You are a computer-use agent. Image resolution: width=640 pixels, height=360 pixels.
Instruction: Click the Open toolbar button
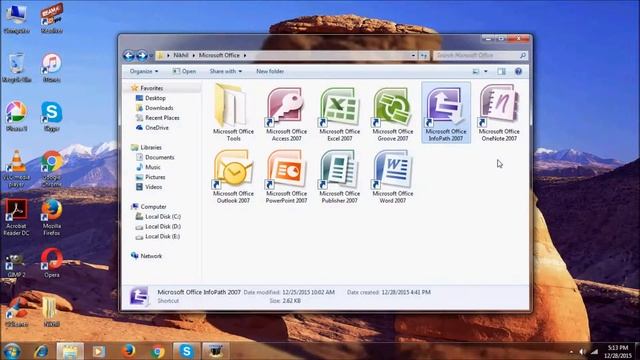184,71
